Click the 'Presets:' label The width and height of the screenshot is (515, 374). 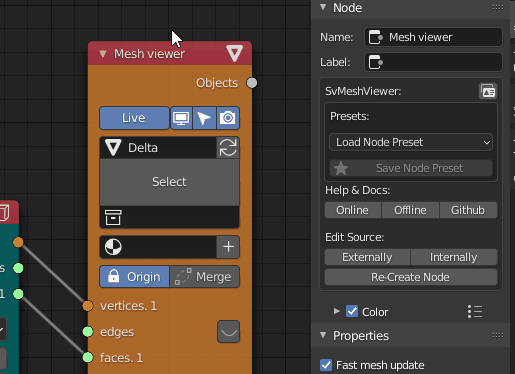(x=350, y=116)
